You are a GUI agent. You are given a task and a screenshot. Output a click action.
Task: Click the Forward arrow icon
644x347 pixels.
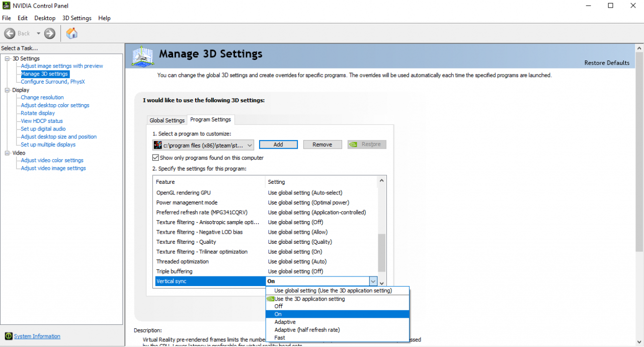point(49,33)
